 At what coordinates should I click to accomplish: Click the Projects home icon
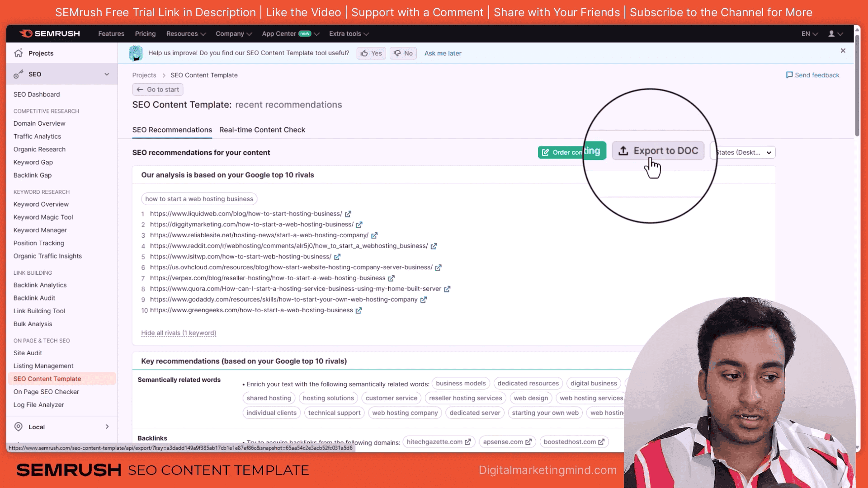pyautogui.click(x=19, y=53)
